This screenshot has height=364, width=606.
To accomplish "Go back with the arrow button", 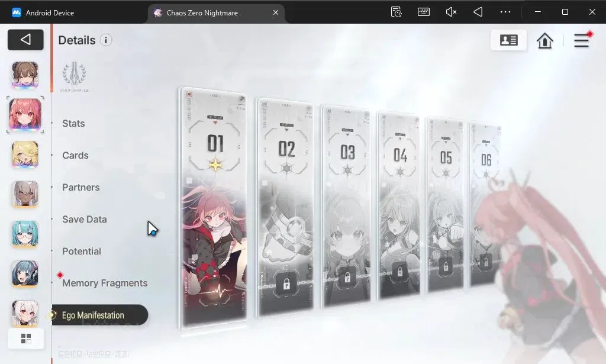I will [x=25, y=40].
